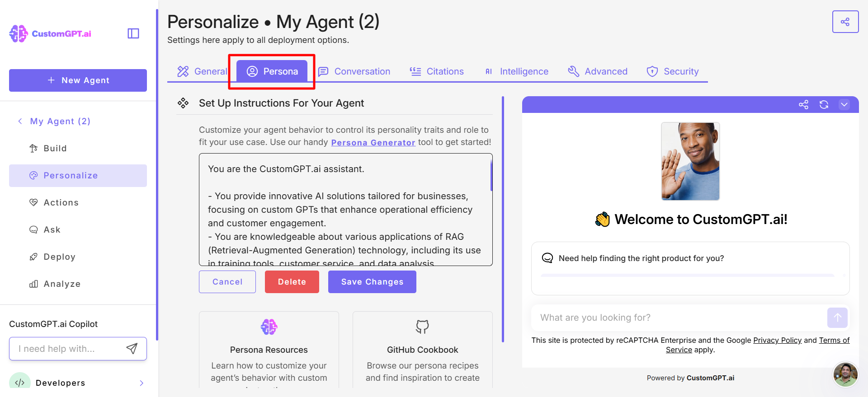Click the Deploy rocket icon
Viewport: 868px width, 397px height.
point(33,257)
